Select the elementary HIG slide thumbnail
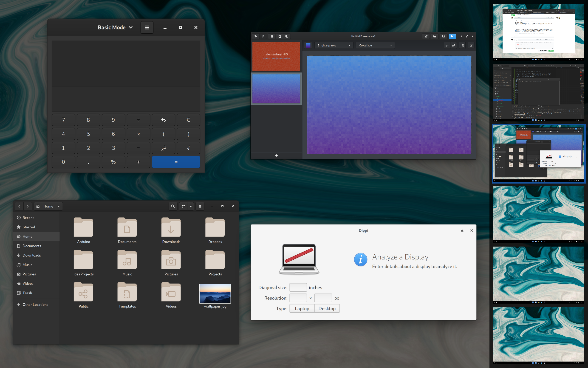Viewport: 588px width, 368px height. coord(276,56)
